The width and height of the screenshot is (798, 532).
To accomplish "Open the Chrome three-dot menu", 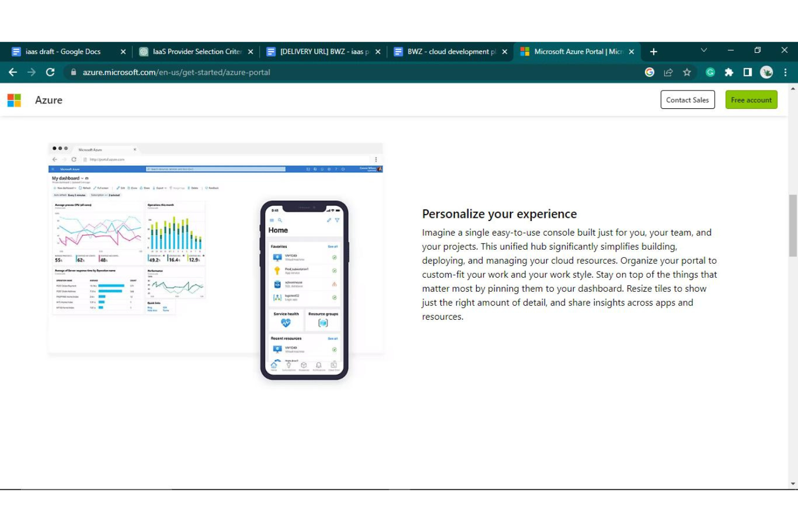I will coord(786,72).
